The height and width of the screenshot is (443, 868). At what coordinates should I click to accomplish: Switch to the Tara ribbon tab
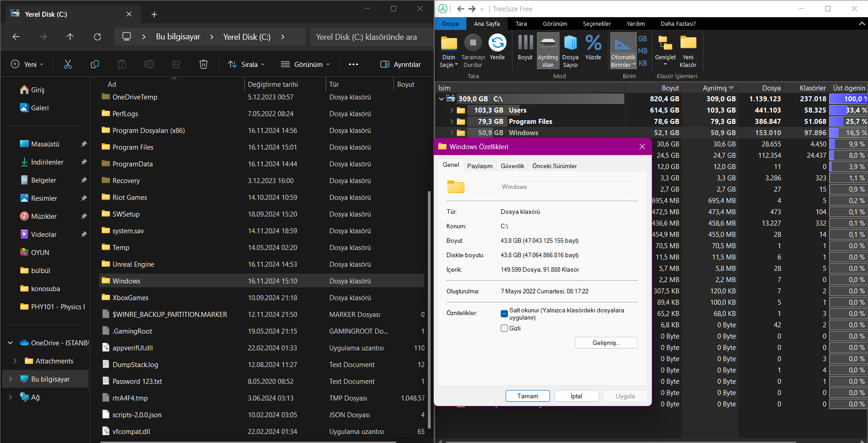coord(521,24)
